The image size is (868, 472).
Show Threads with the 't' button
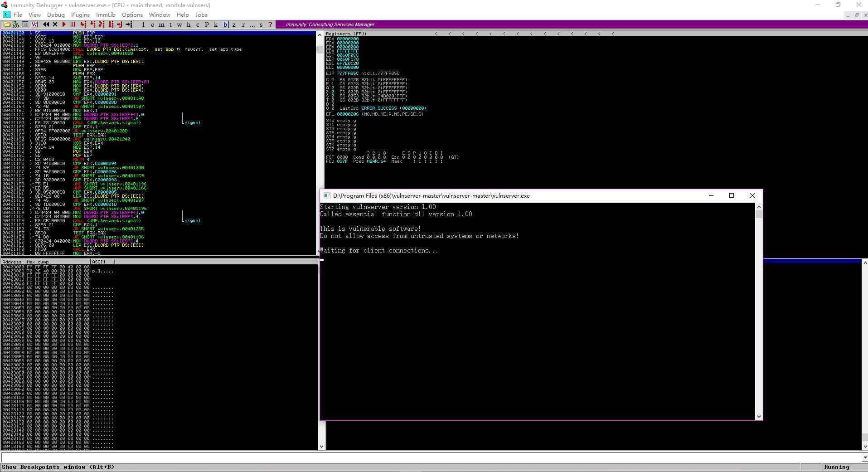click(170, 24)
